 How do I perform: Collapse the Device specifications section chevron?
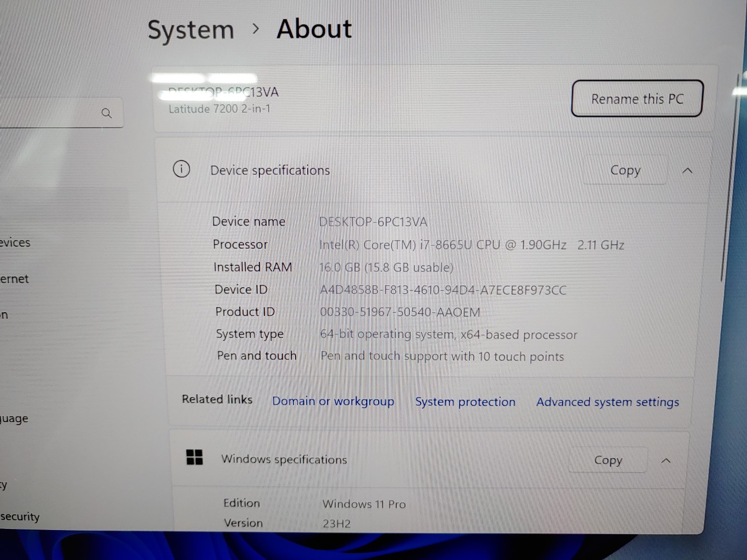point(687,171)
